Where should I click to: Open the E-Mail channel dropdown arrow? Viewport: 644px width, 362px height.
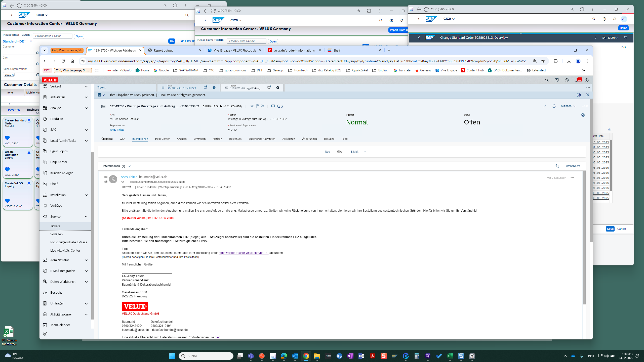(x=365, y=152)
